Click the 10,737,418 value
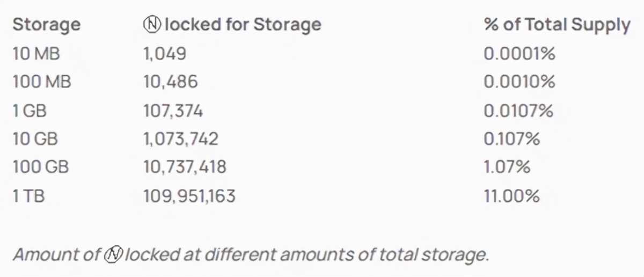Viewport: 644px width, 277px height. point(185,167)
